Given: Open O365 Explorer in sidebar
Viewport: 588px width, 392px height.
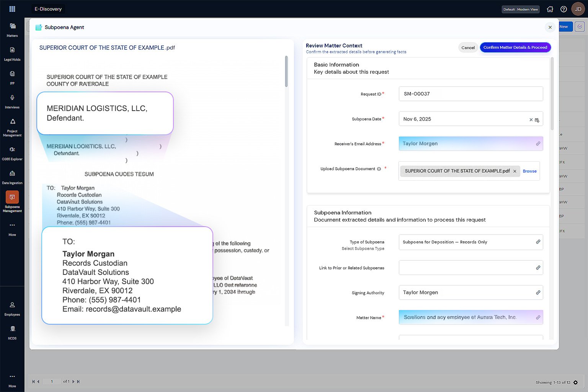Looking at the screenshot, I should coord(12,149).
